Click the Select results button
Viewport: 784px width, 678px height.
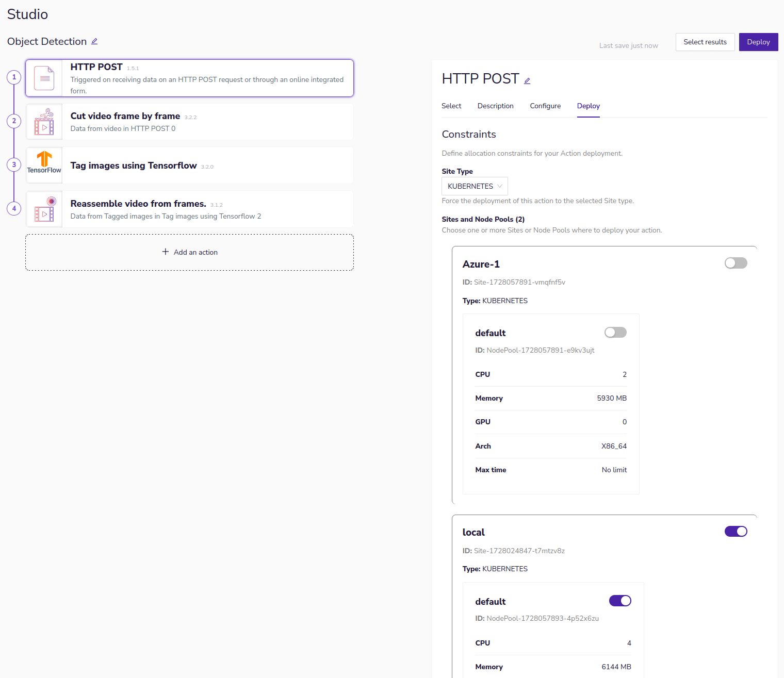pos(705,42)
